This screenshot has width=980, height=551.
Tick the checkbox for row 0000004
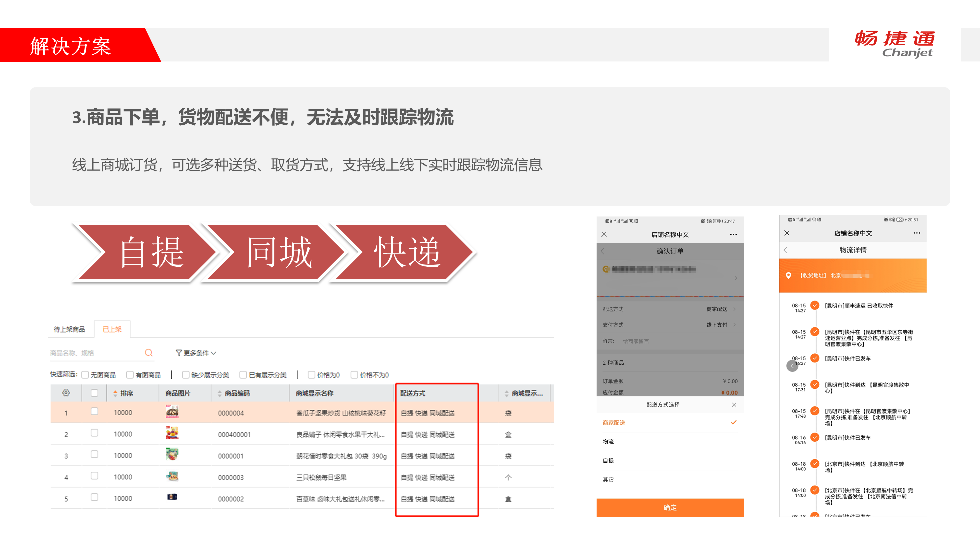(94, 411)
